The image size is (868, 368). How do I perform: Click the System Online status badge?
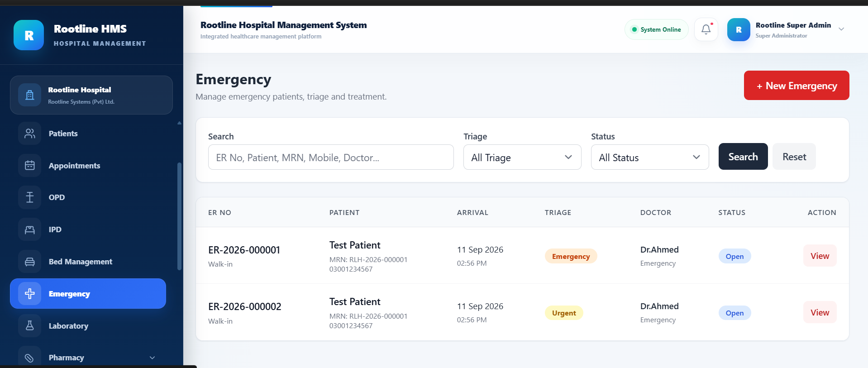point(656,29)
